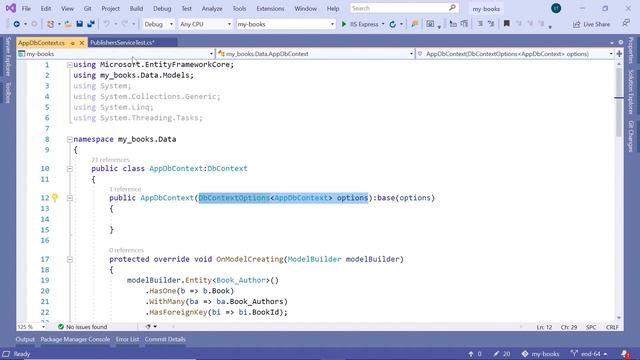
Task: Click the Undo arrow icon
Action: [107, 24]
